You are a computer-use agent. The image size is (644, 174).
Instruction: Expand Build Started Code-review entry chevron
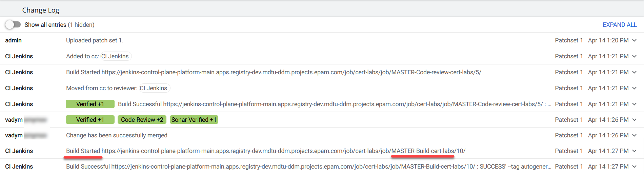pos(635,72)
